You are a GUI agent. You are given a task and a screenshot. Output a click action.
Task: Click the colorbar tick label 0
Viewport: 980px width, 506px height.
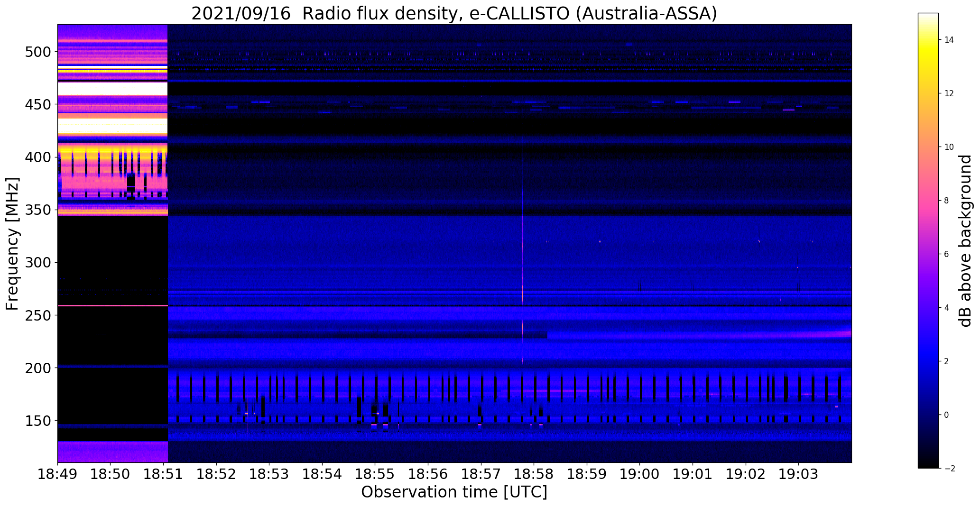coord(947,415)
